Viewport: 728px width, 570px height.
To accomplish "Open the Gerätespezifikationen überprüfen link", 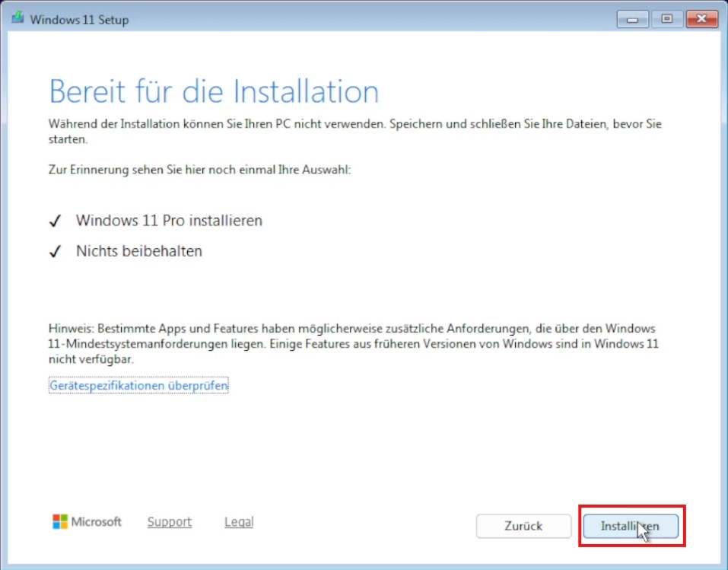I will (138, 386).
